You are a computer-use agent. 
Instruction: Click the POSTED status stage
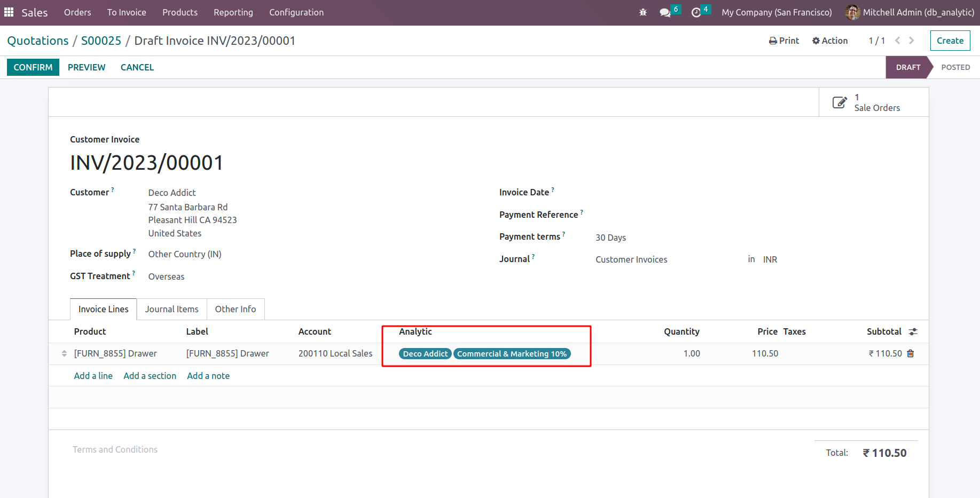coord(955,67)
